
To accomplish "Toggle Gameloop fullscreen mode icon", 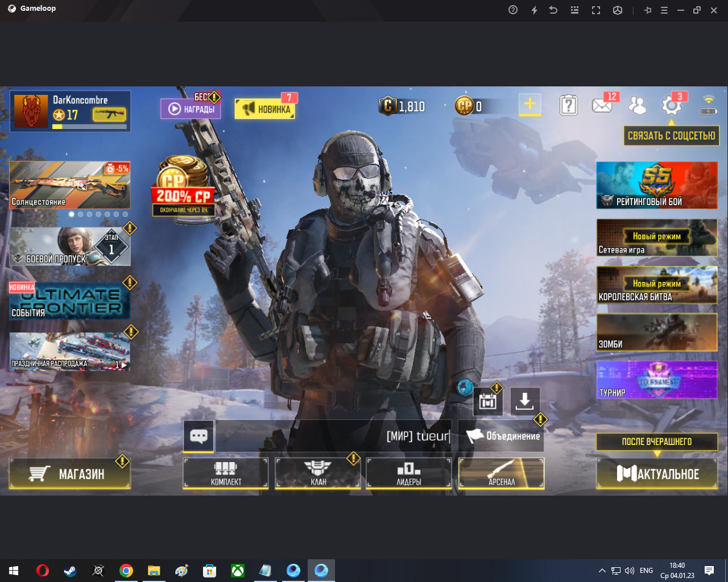I will coord(596,10).
